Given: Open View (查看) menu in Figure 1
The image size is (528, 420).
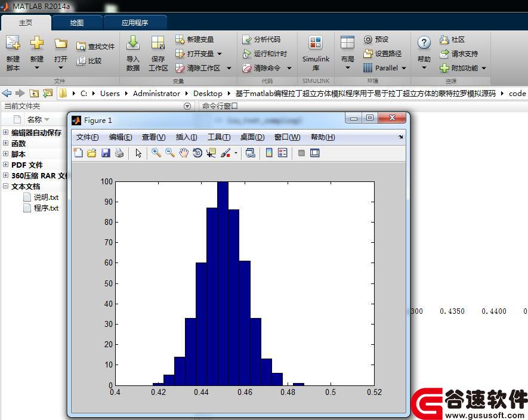Looking at the screenshot, I should point(153,137).
